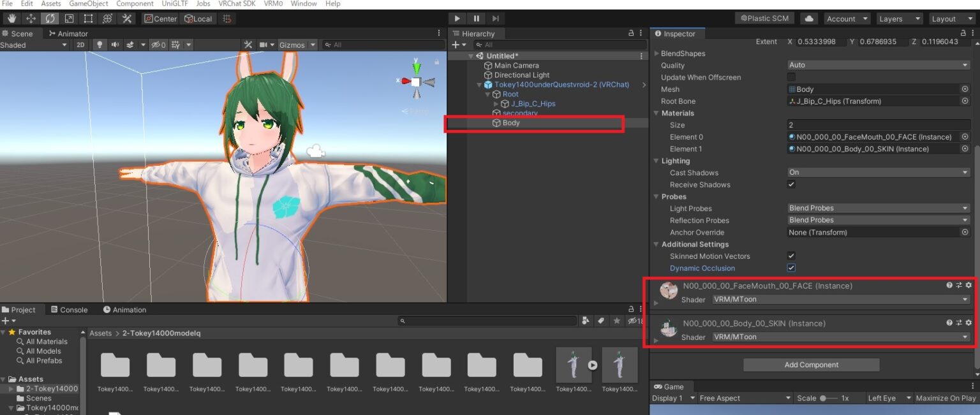The height and width of the screenshot is (415, 980).
Task: Select the Move tool
Action: (30, 18)
